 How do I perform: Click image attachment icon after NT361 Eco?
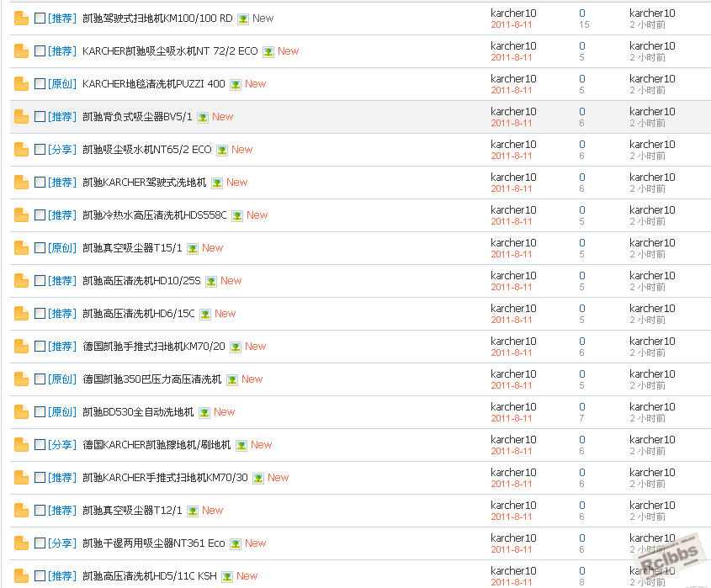click(236, 544)
